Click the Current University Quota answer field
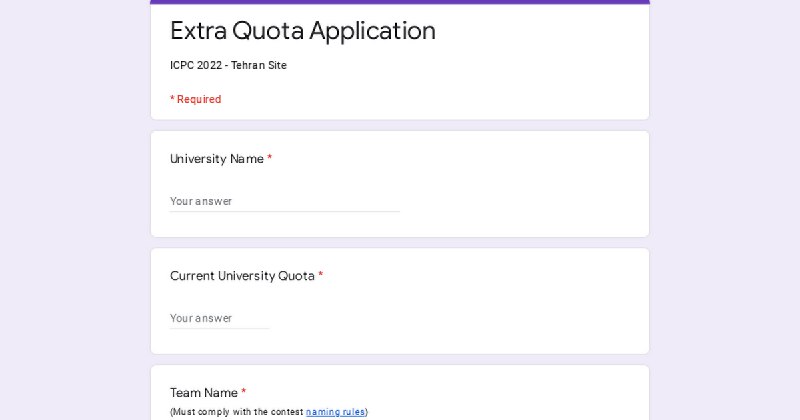Image resolution: width=800 pixels, height=420 pixels. pos(219,318)
